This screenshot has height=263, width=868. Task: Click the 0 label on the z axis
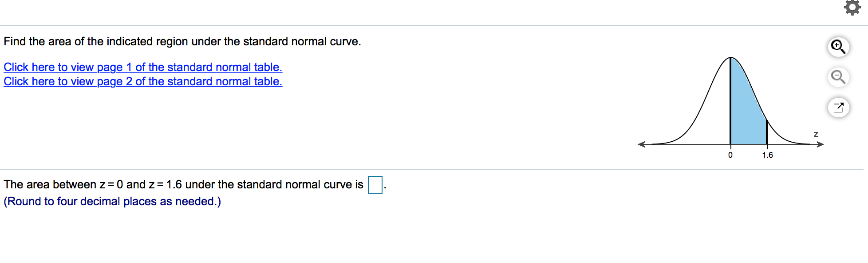pos(730,155)
